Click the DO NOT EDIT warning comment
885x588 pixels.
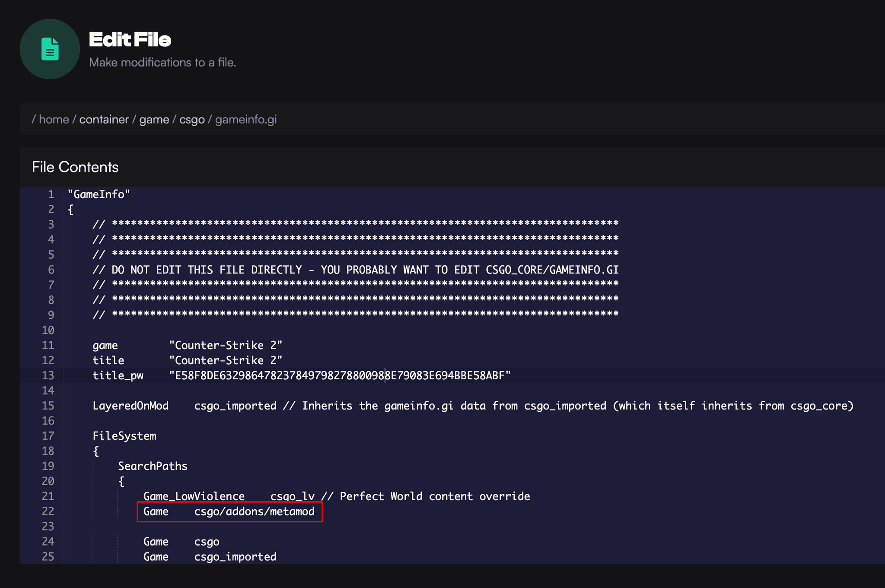coord(355,270)
